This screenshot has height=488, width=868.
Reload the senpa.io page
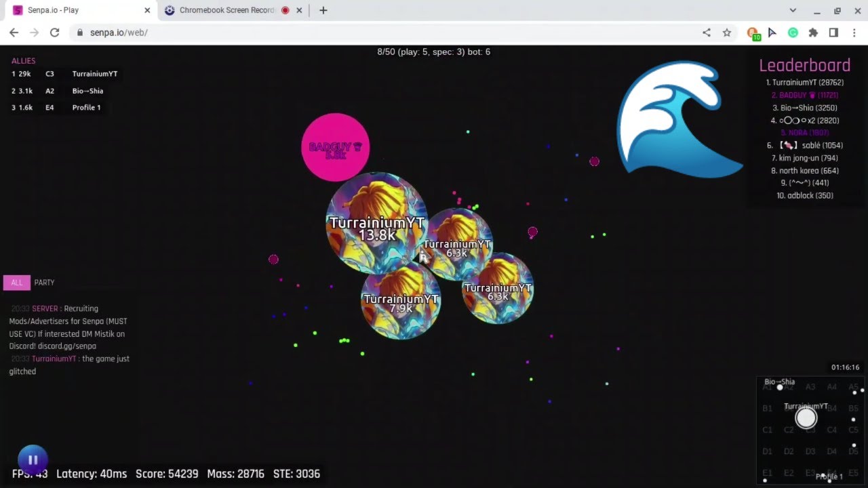click(x=55, y=33)
